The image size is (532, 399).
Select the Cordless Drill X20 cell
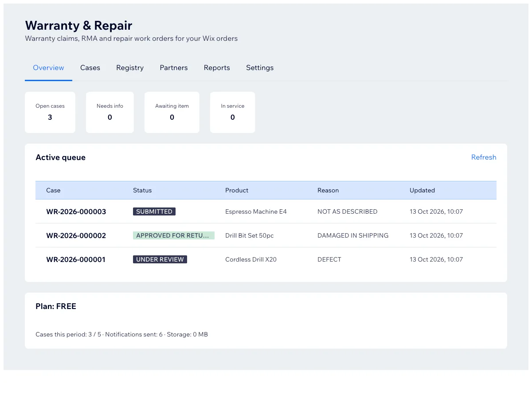(x=251, y=259)
